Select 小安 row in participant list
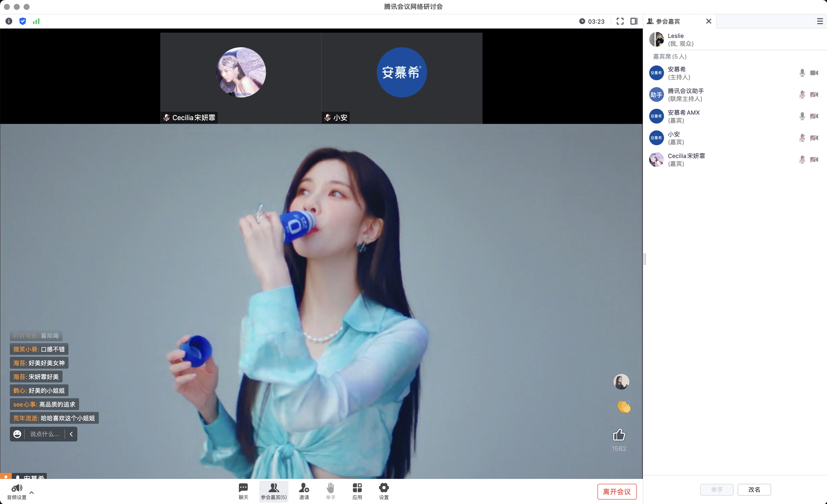 pos(735,138)
